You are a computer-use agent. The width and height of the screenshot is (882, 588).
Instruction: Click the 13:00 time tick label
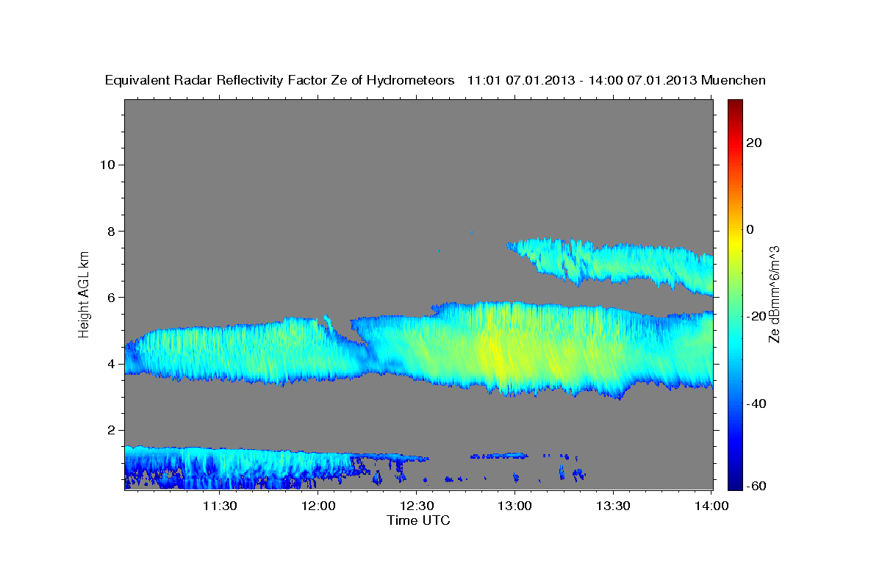(x=514, y=506)
